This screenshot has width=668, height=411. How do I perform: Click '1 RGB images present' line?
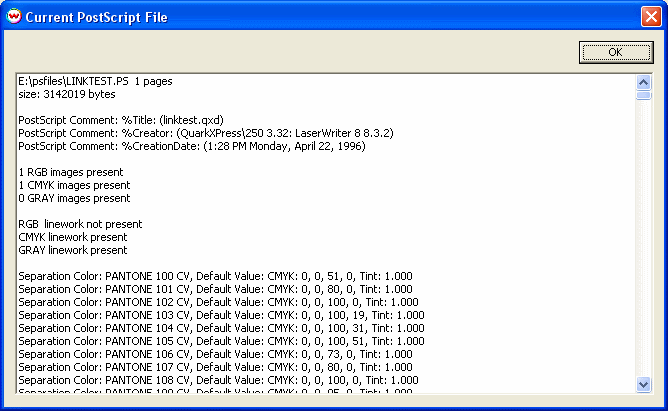click(x=71, y=172)
